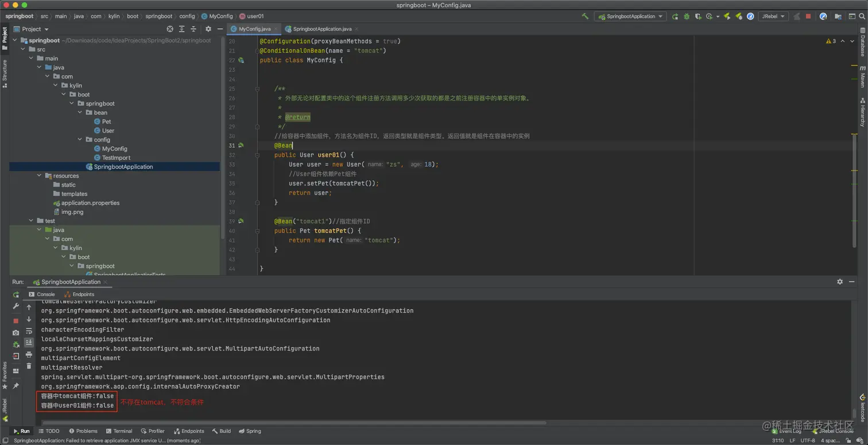This screenshot has height=445, width=868.
Task: Stop the running application from top toolbar
Action: coord(808,16)
